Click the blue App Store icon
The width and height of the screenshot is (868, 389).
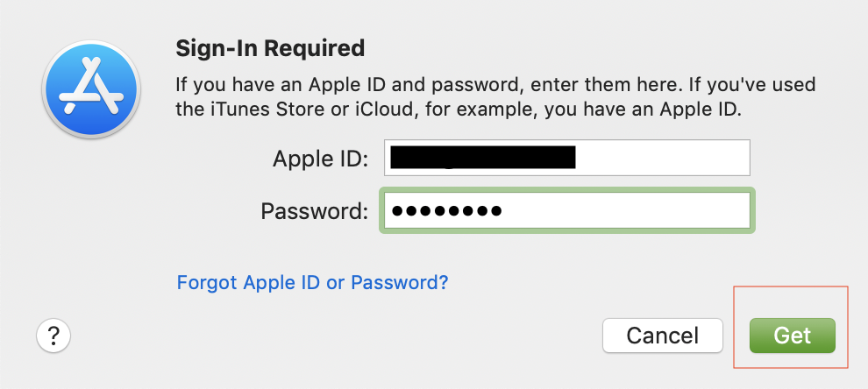pos(91,89)
